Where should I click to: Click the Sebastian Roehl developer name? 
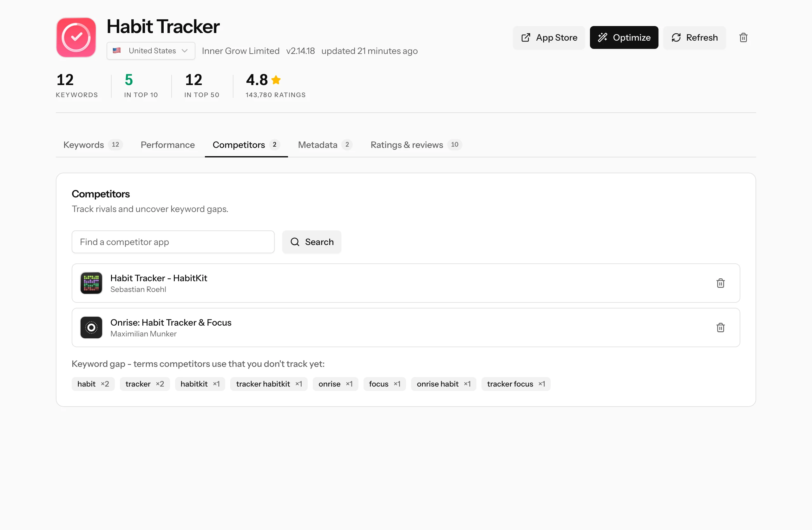138,289
